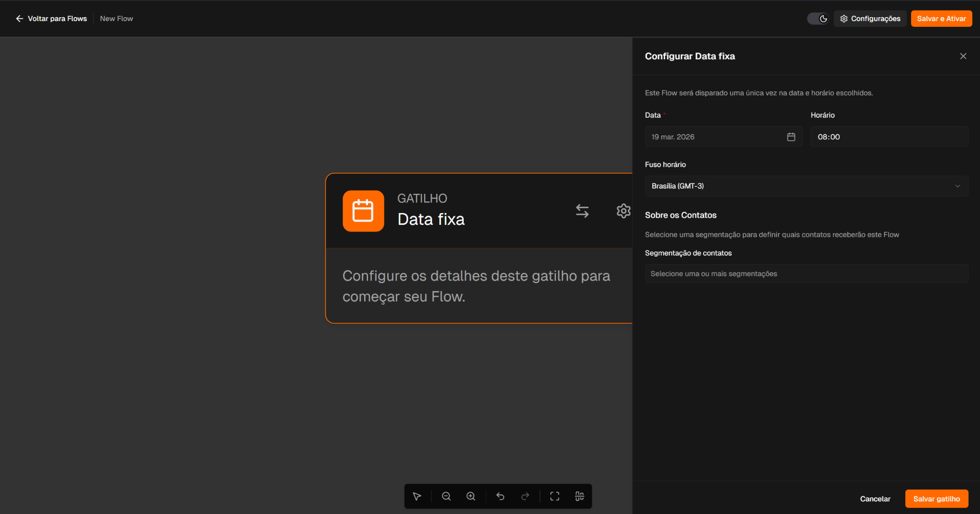Open trigger gear settings icon
The image size is (980, 514).
[x=623, y=211]
